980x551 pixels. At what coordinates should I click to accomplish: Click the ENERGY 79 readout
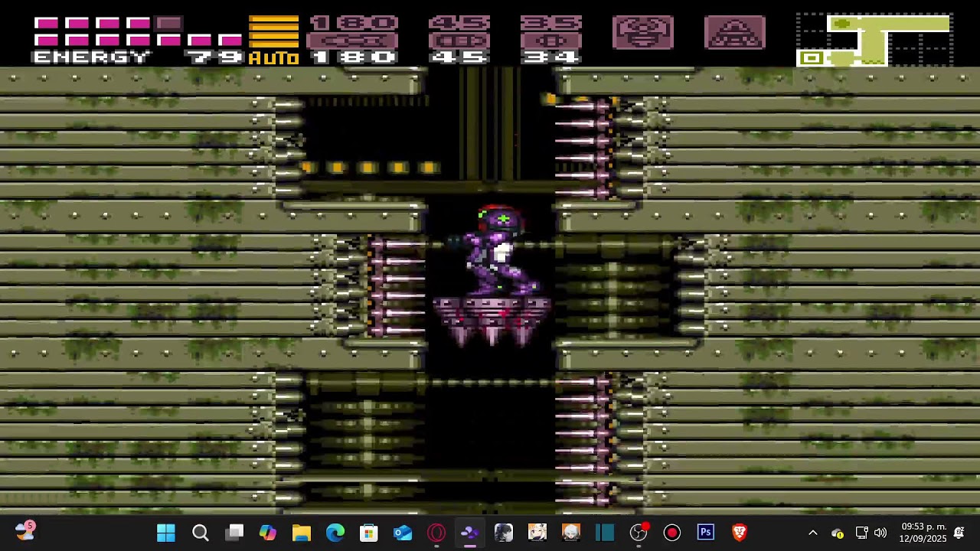click(x=136, y=57)
